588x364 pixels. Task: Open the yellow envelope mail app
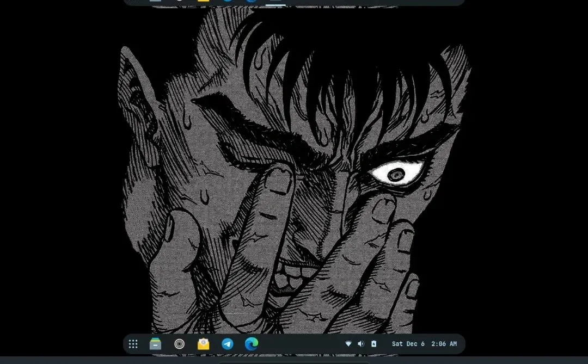coord(203,344)
